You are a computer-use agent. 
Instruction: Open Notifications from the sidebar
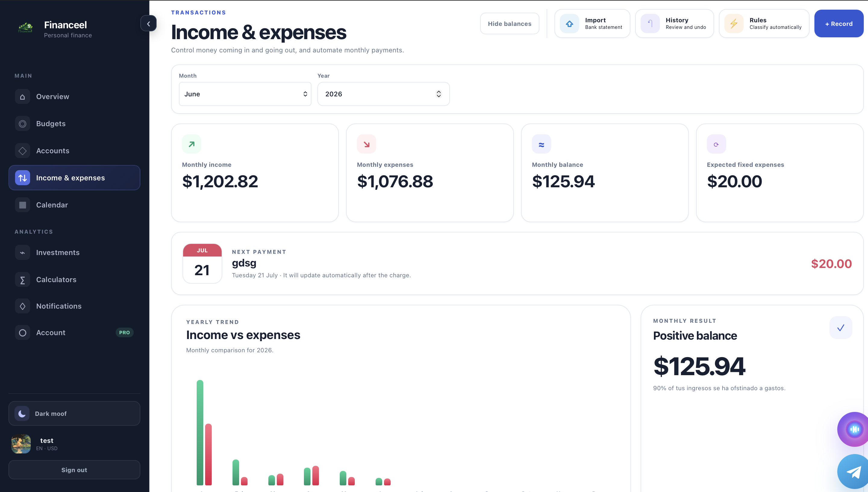(74, 306)
